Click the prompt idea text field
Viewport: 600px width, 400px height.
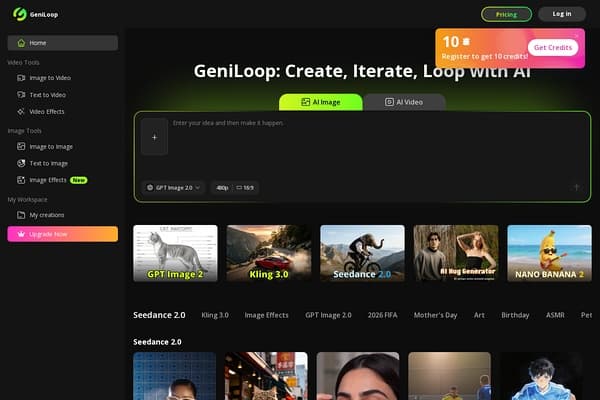(379, 145)
